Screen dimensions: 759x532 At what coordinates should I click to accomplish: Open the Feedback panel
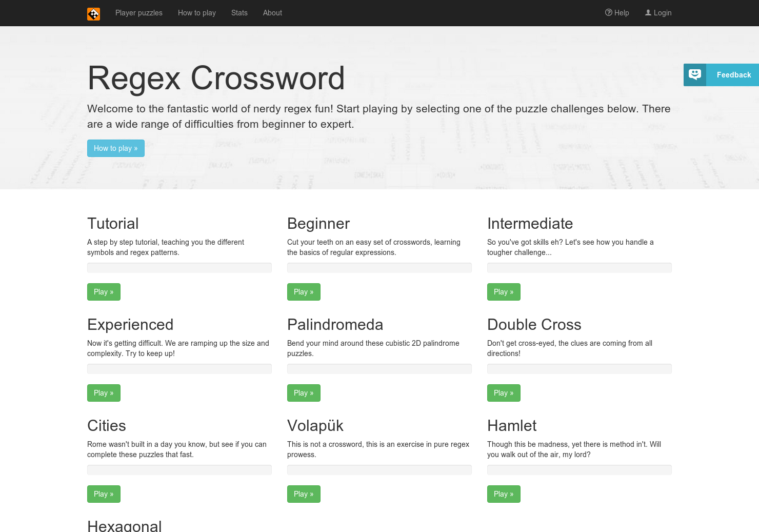click(x=733, y=75)
